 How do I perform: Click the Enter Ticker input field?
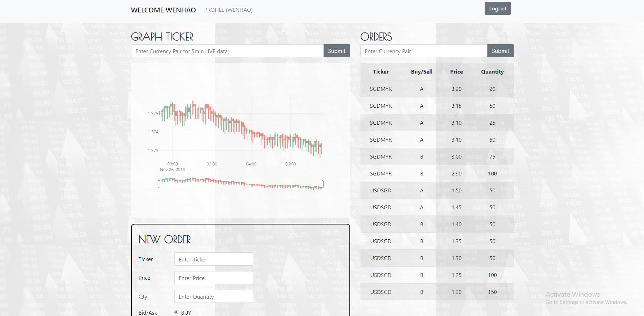(214, 259)
